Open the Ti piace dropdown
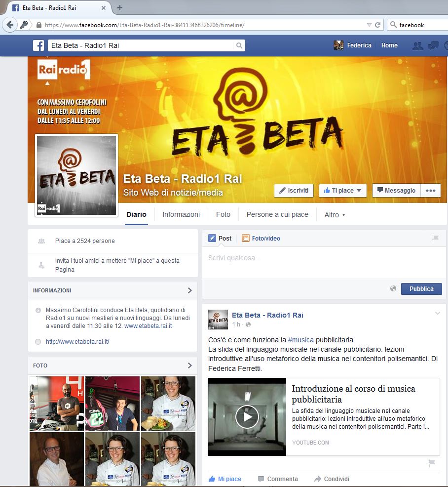Screen dimensions: 448x487 (343, 190)
